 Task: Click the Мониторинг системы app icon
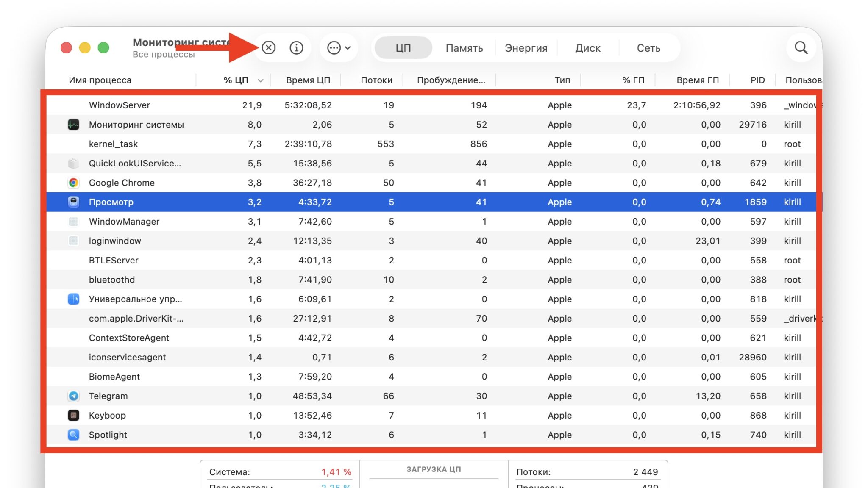pyautogui.click(x=73, y=125)
